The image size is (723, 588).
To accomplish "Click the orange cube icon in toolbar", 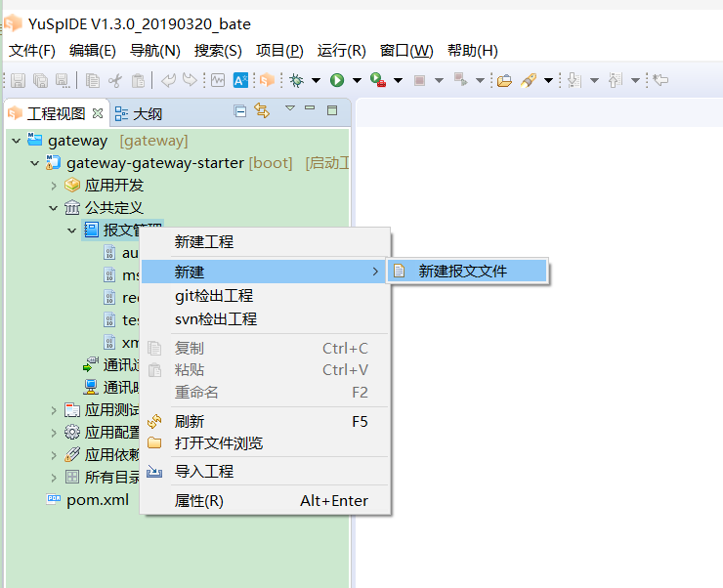I will click(266, 80).
